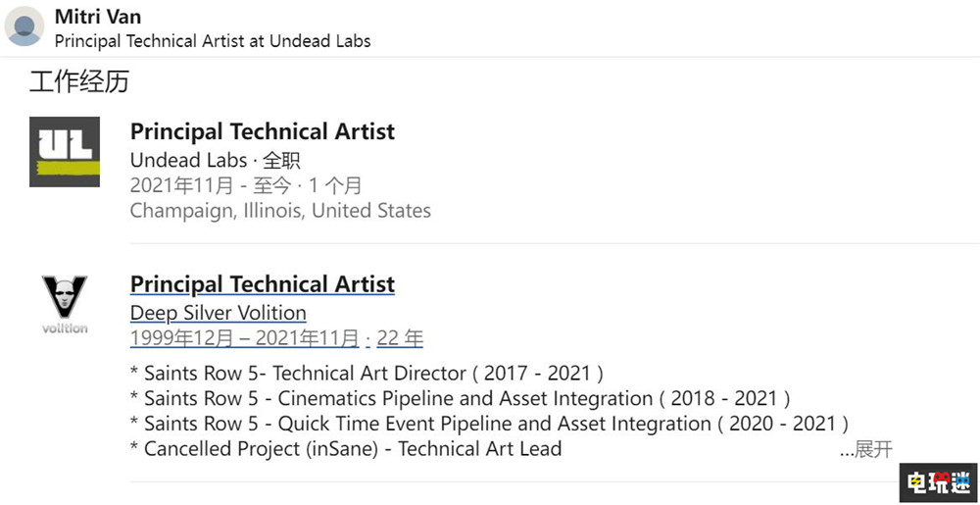This screenshot has height=505, width=980.
Task: Click the watermark logo in the corner
Action: click(936, 482)
